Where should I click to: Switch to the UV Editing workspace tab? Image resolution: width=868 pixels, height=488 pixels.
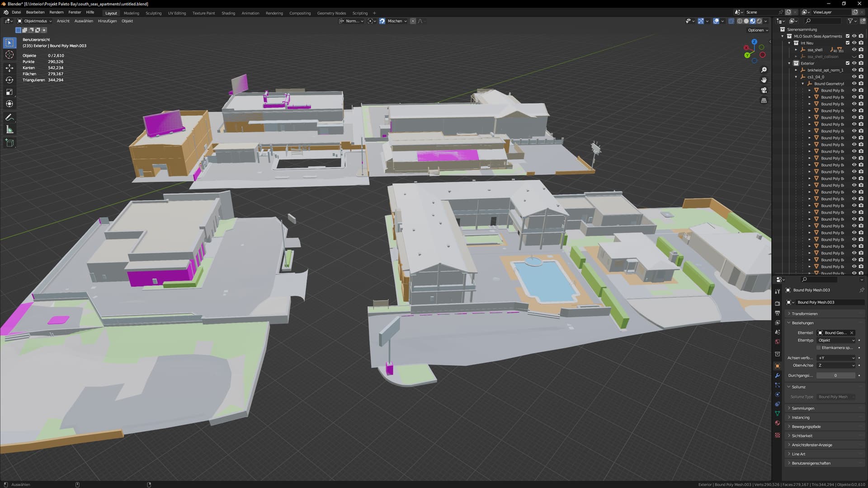(x=177, y=13)
